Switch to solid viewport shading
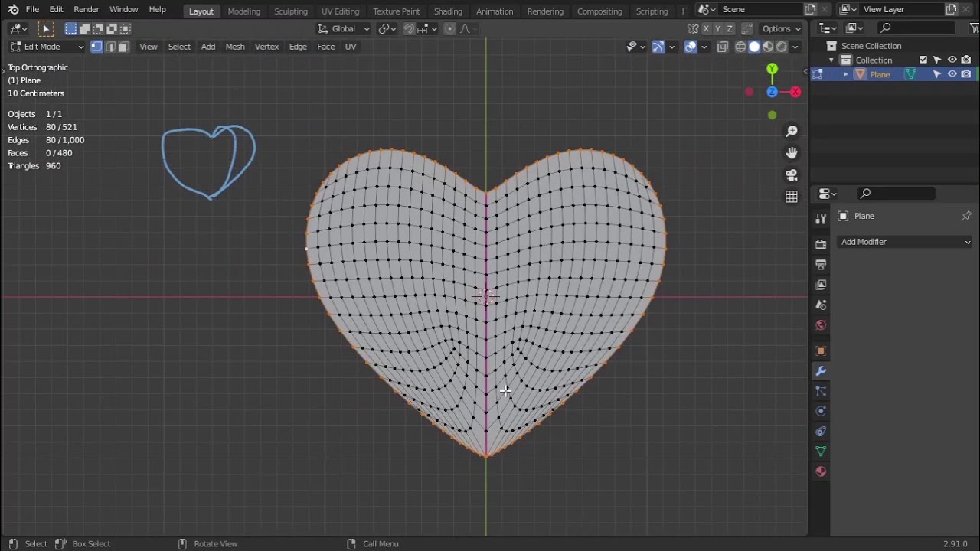 tap(754, 47)
